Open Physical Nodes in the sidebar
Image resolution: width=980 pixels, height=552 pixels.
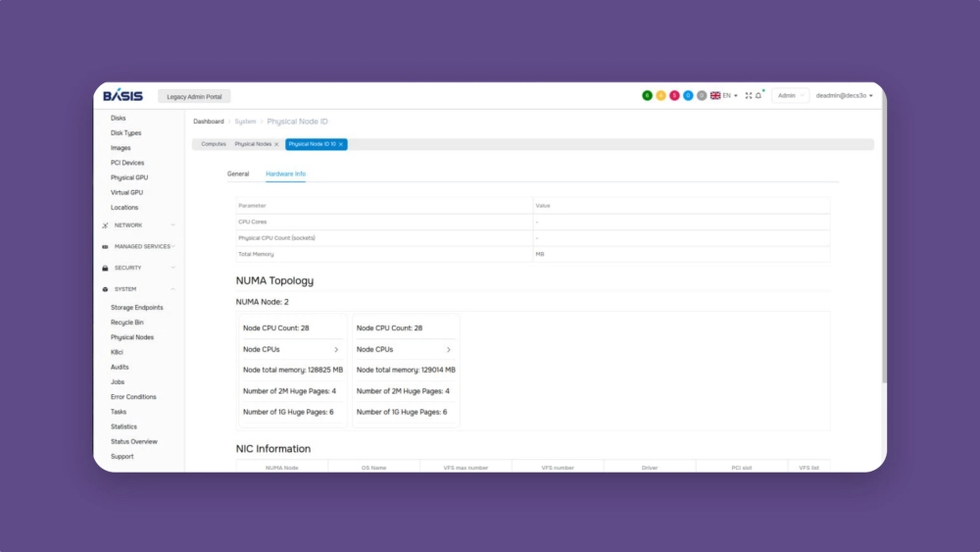pyautogui.click(x=132, y=337)
